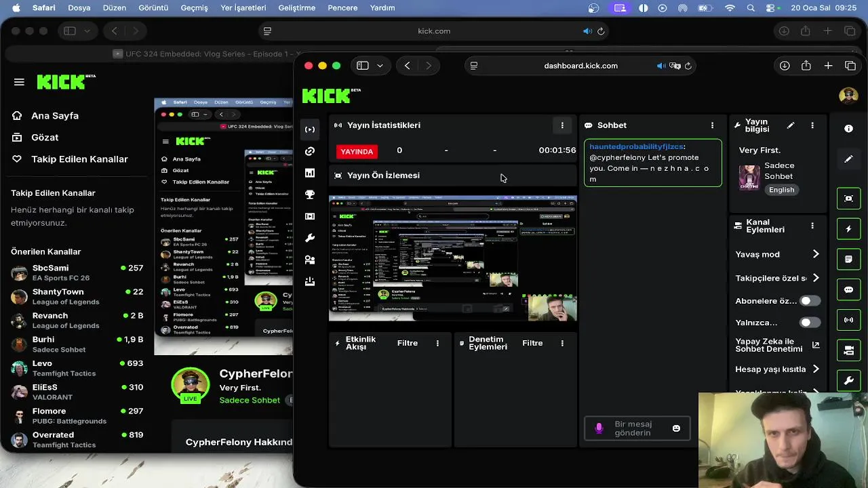Toggle the notes widget icon on right rail
Viewport: 868px width, 488px height.
848,259
